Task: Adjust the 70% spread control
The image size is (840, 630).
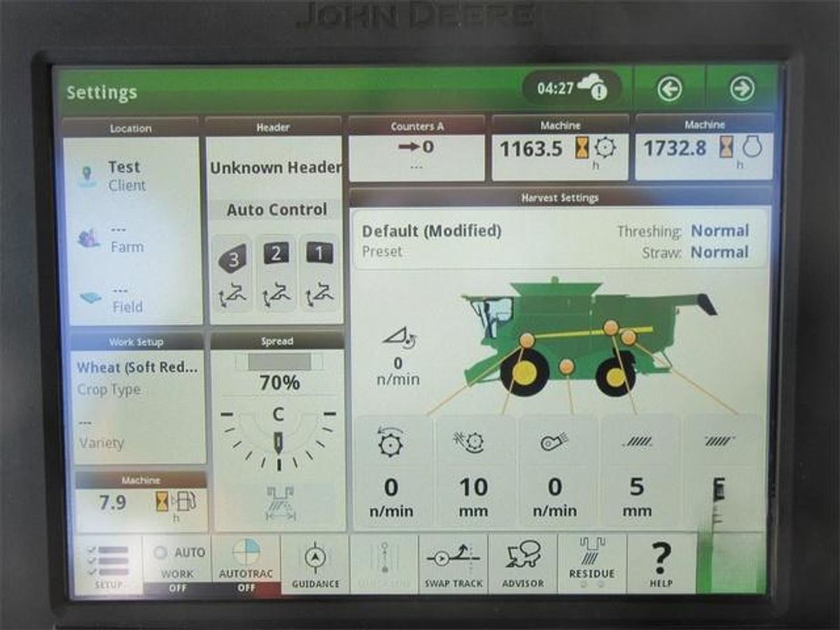Action: pyautogui.click(x=279, y=382)
